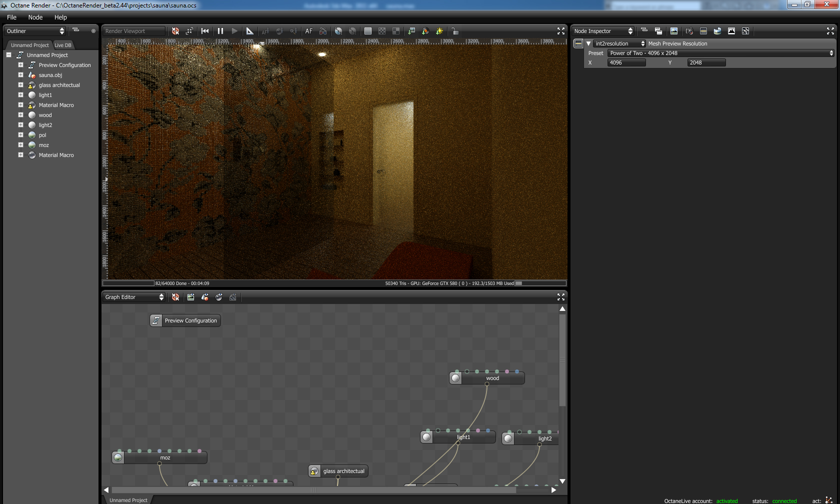The height and width of the screenshot is (504, 840).
Task: Click the sun-with-green-arrow icon in Render Viewport
Action: pos(439,31)
